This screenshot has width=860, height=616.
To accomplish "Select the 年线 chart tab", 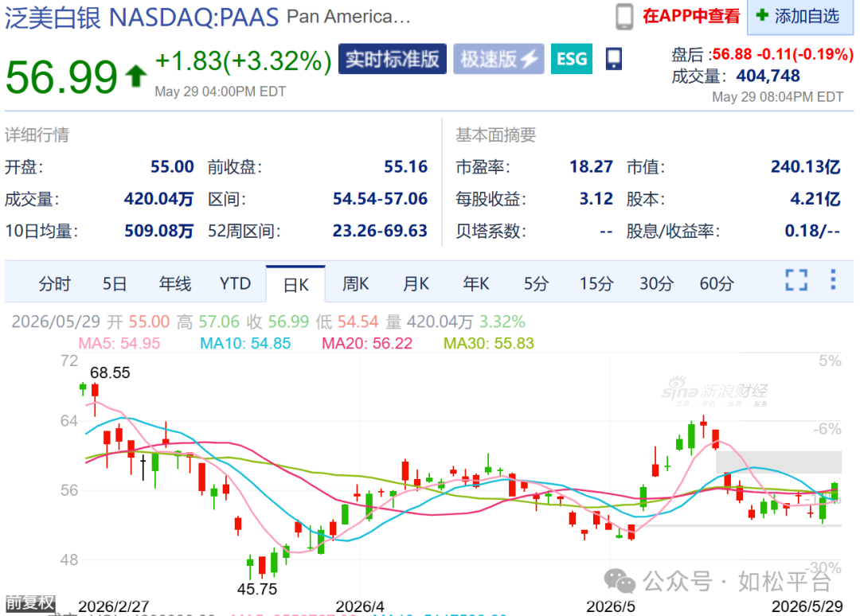I will click(175, 284).
